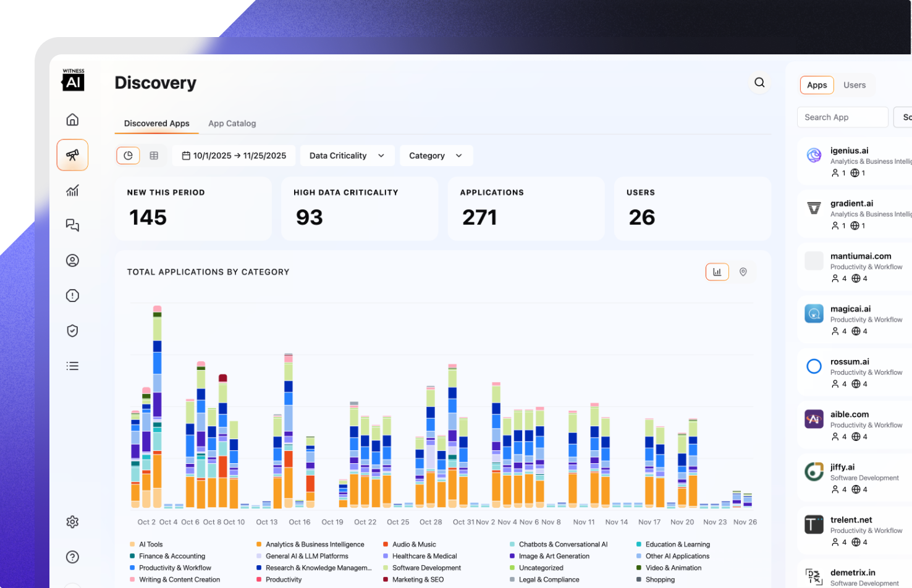Viewport: 912px width, 588px height.
Task: Expand the Data Criticality dropdown
Action: [347, 156]
